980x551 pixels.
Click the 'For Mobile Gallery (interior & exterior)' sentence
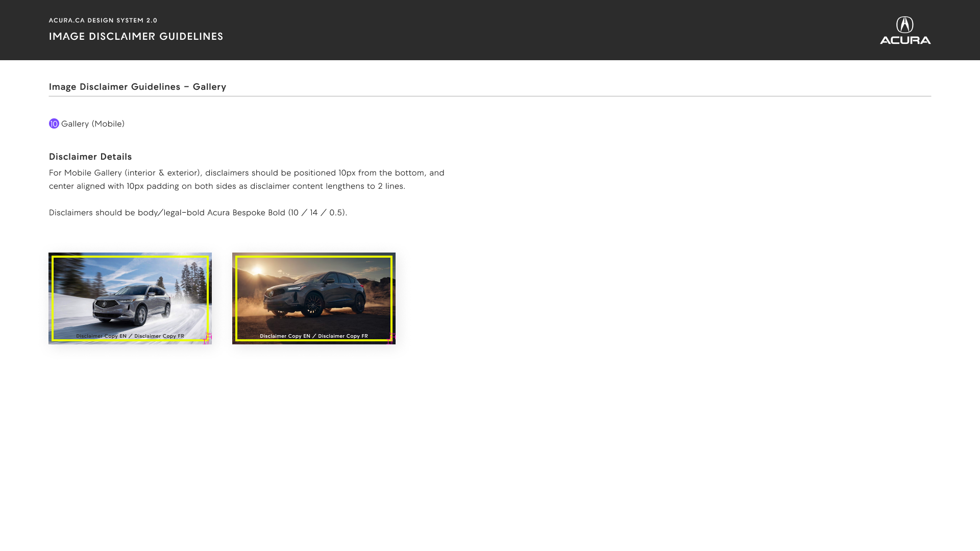(247, 180)
